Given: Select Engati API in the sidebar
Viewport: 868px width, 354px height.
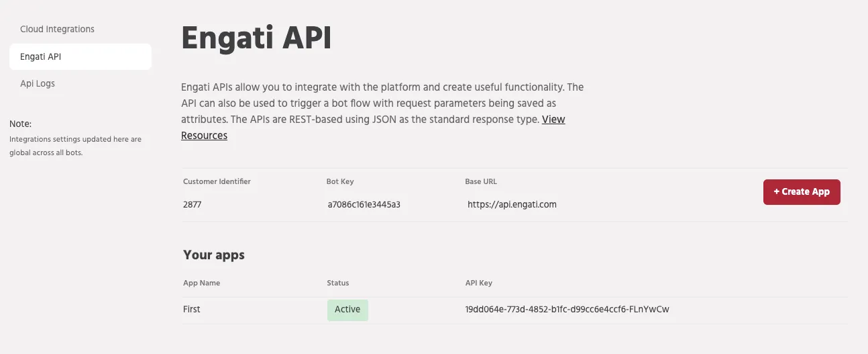Looking at the screenshot, I should 80,56.
